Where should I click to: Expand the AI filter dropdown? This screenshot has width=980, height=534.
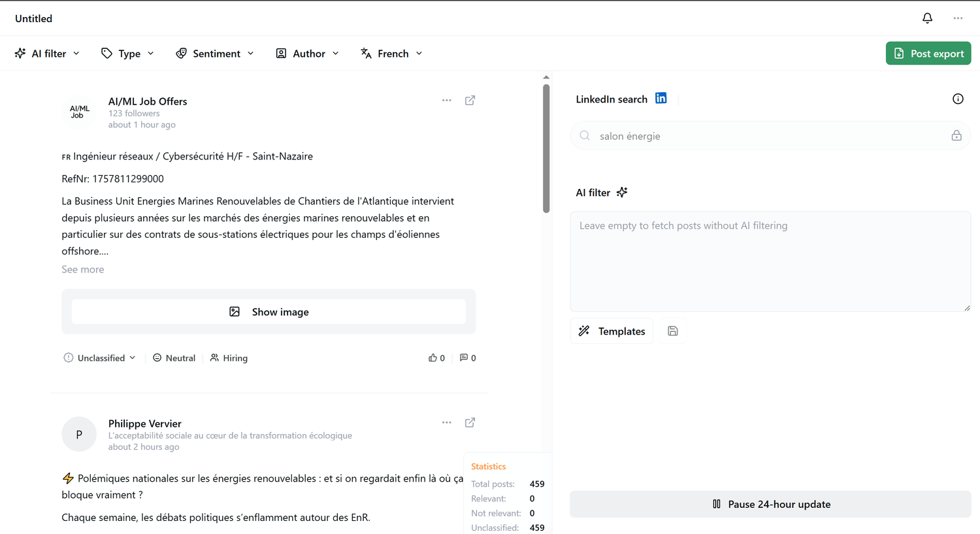coord(48,54)
